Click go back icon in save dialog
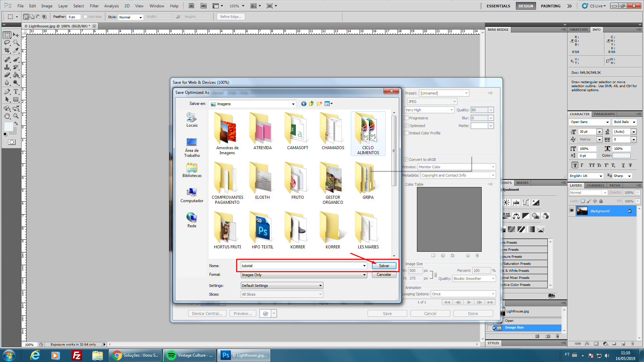 (x=304, y=104)
